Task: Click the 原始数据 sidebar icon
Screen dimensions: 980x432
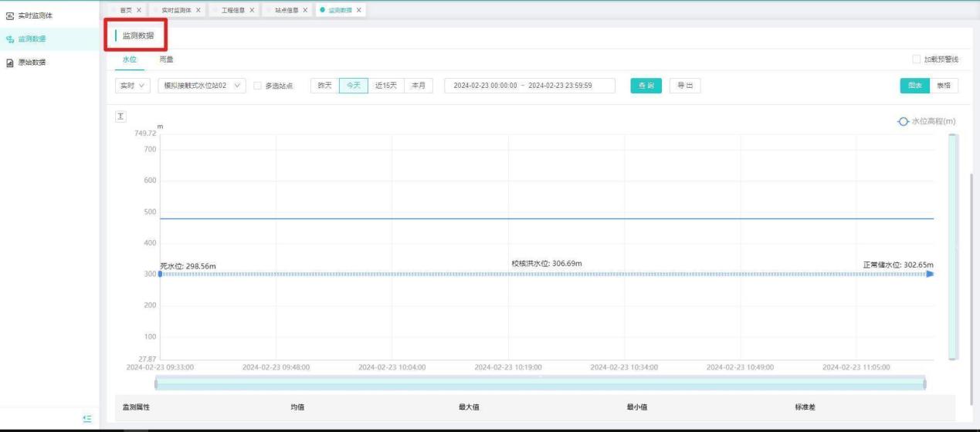Action: (9, 62)
